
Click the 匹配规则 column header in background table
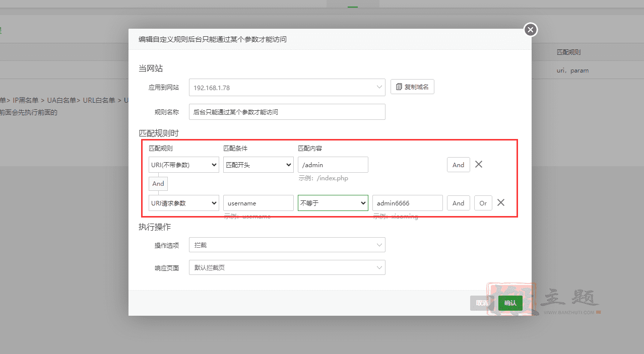pyautogui.click(x=569, y=52)
